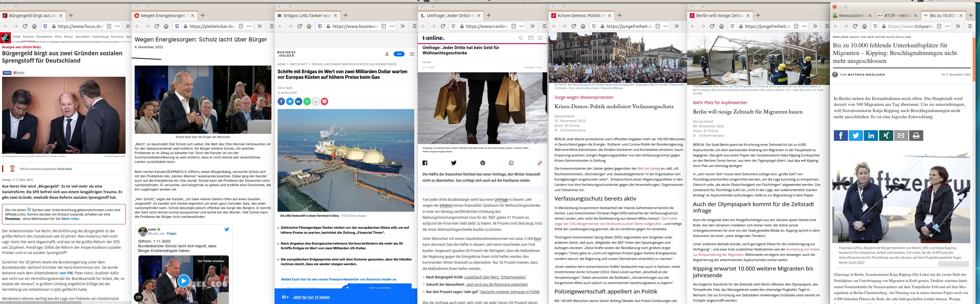Expand toolbar overflow chevron in t-online window
Image resolution: width=980 pixels, height=304 pixels.
(x=532, y=26)
